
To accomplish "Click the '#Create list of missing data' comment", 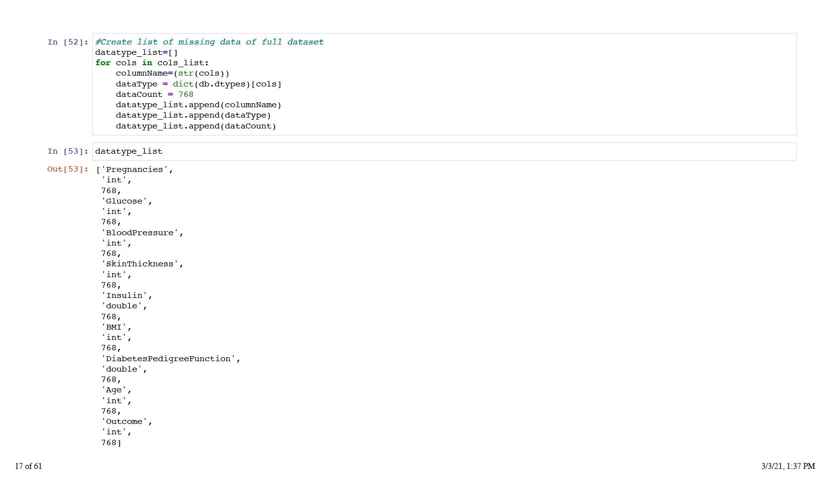I will point(209,42).
